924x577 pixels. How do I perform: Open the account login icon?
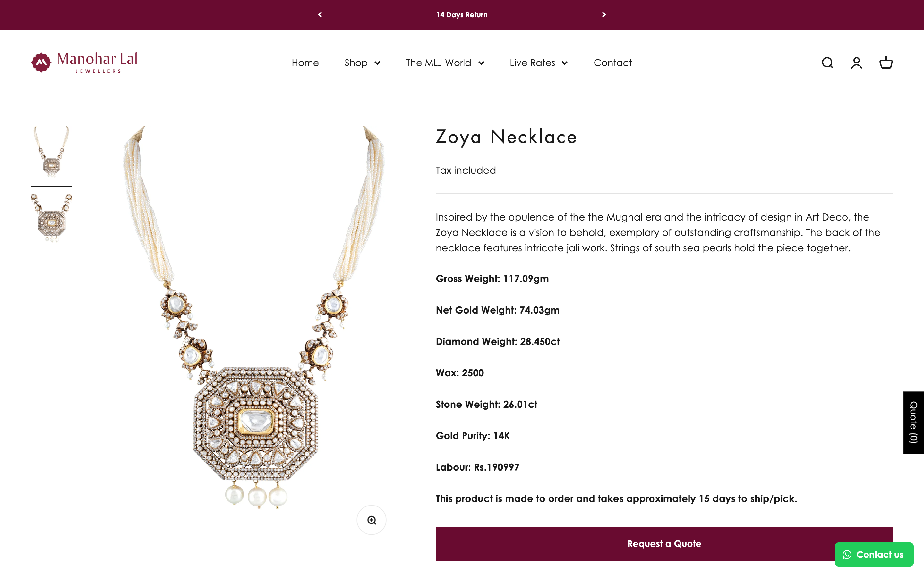coord(856,63)
